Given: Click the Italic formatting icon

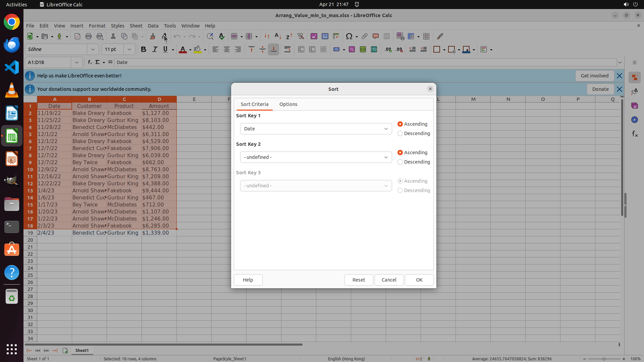Looking at the screenshot, I should click(155, 50).
